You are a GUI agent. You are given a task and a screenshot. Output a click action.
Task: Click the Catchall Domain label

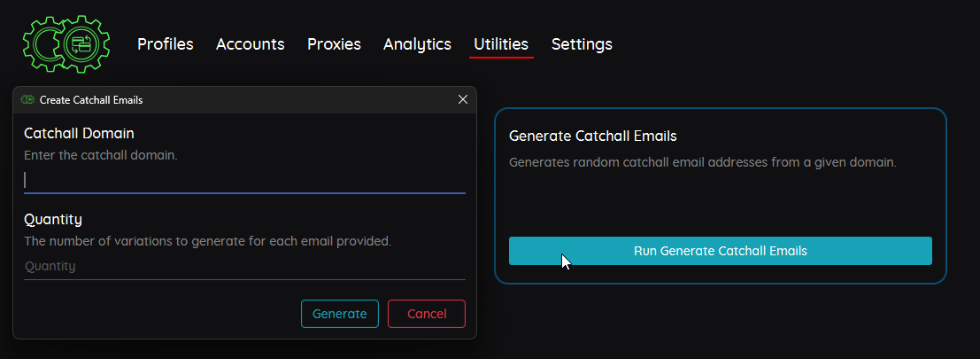(x=79, y=133)
